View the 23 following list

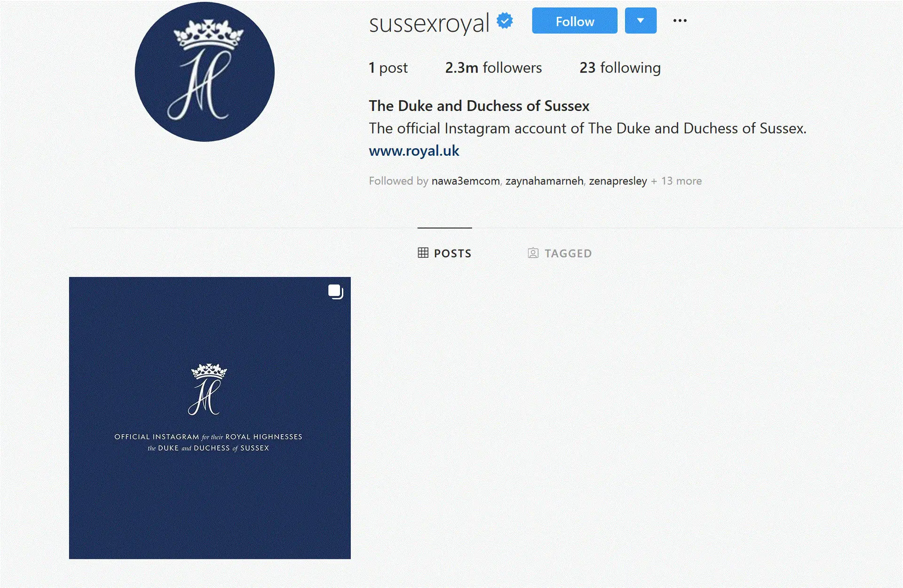coord(620,68)
